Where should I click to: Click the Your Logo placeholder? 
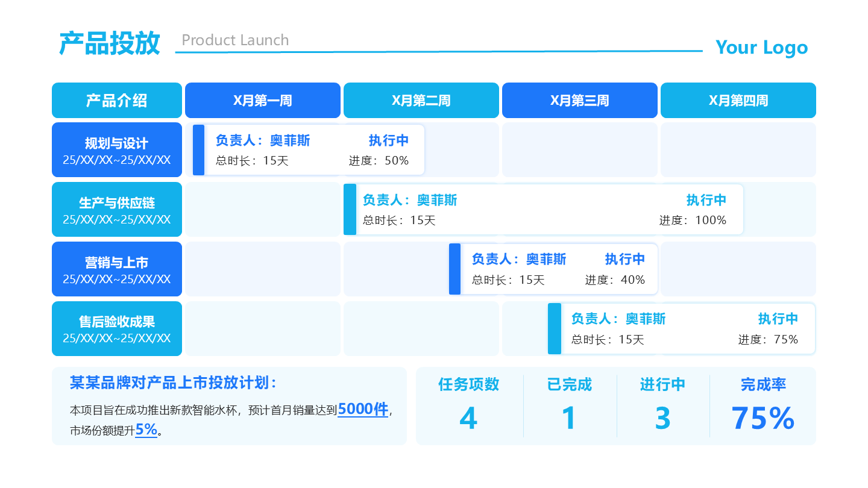(x=761, y=48)
